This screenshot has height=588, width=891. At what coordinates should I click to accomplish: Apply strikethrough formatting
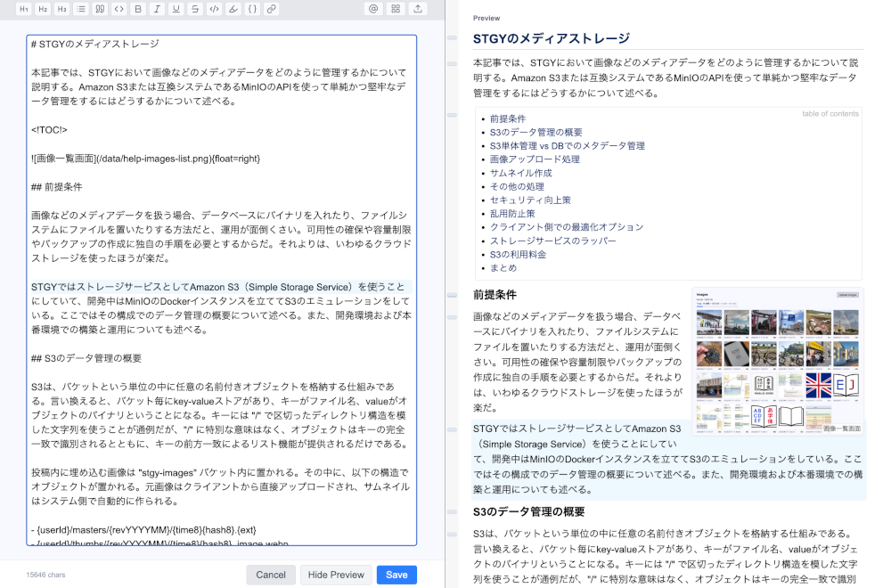click(x=194, y=9)
